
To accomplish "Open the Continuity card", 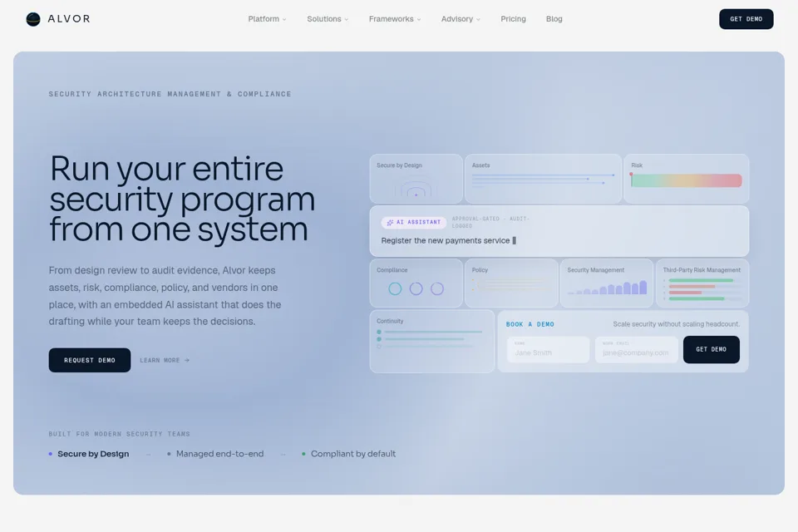I will click(431, 342).
